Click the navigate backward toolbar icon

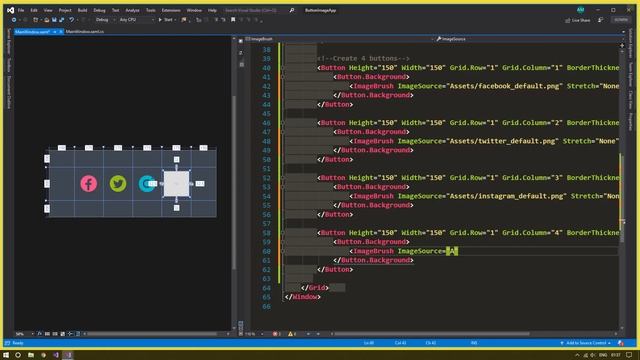pyautogui.click(x=14, y=20)
